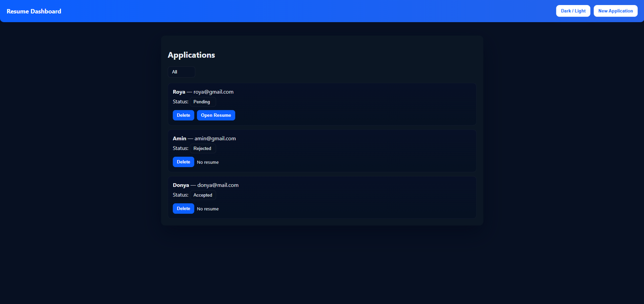Click the Resume Dashboard title

pyautogui.click(x=34, y=11)
